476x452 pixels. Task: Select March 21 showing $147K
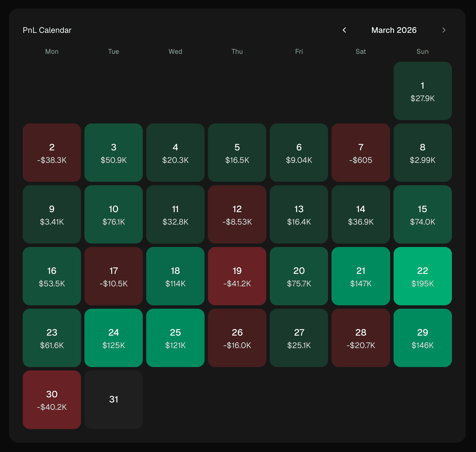point(361,276)
